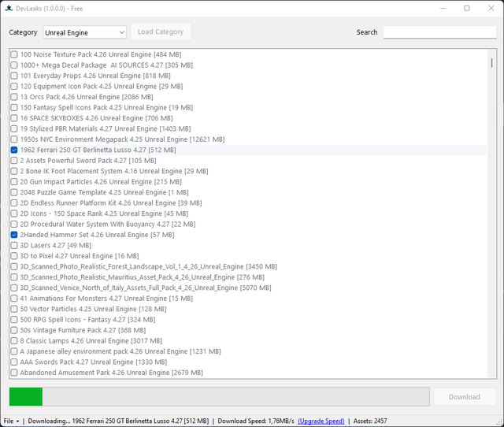The image size is (504, 427).
Task: Check 2 Assets Powerful Sword Pack checkbox
Action: tap(14, 161)
